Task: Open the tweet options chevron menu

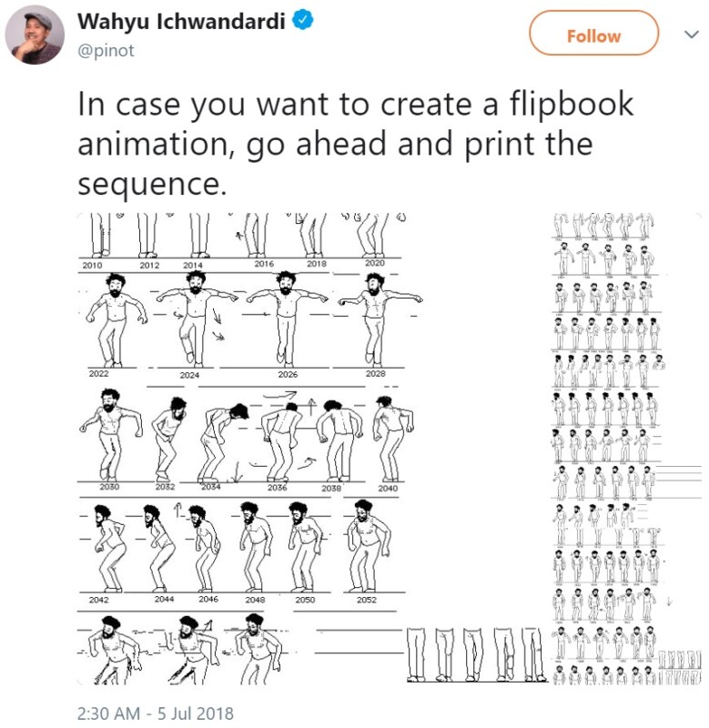Action: 692,35
